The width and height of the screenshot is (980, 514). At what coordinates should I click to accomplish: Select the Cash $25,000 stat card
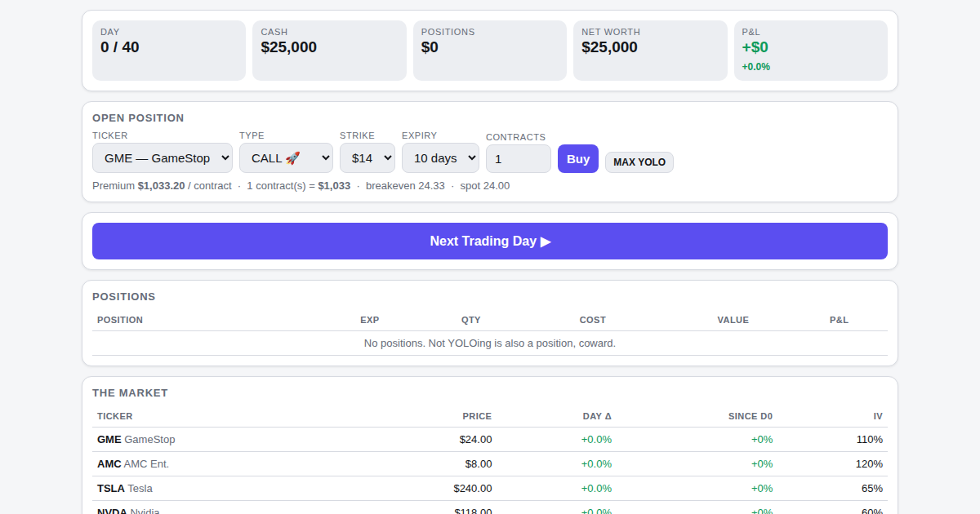(x=329, y=51)
